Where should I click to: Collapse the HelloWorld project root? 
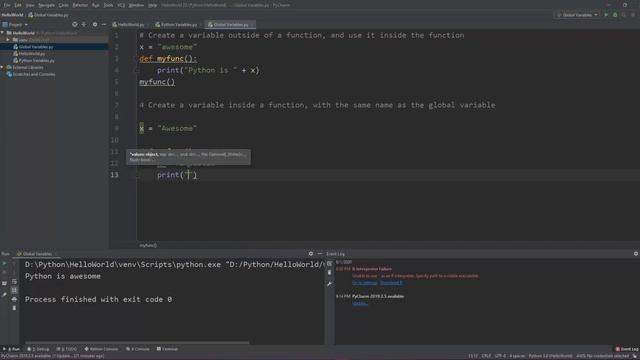(3, 33)
